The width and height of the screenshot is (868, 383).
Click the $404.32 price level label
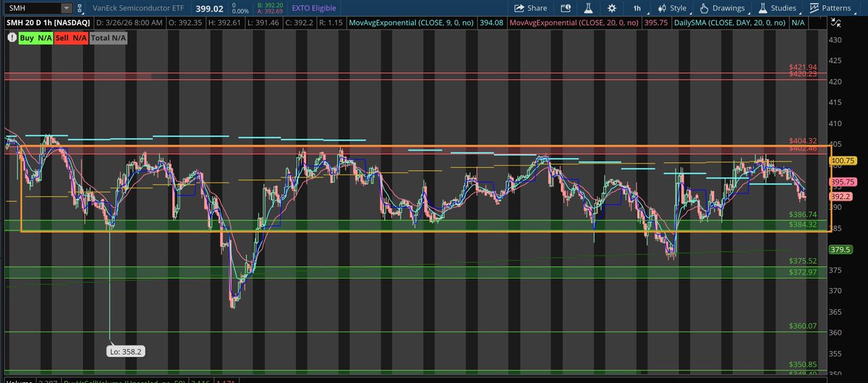click(x=802, y=140)
